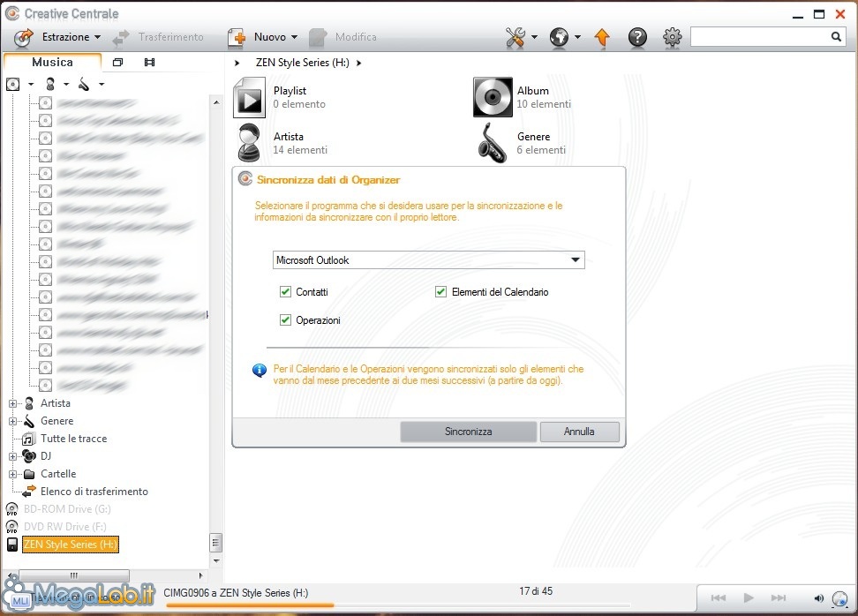The width and height of the screenshot is (858, 616).
Task: Switch to the stacked windows tab icon
Action: tap(117, 63)
